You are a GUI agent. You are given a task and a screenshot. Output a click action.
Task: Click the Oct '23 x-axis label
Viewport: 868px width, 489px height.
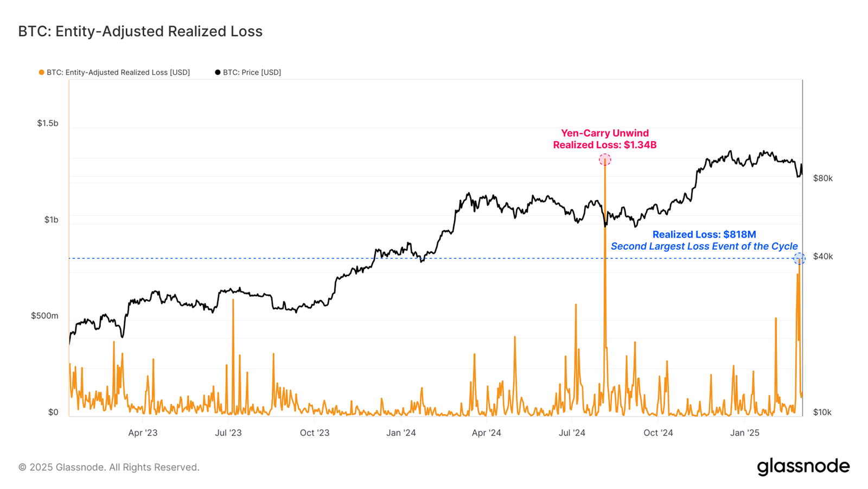pos(315,433)
